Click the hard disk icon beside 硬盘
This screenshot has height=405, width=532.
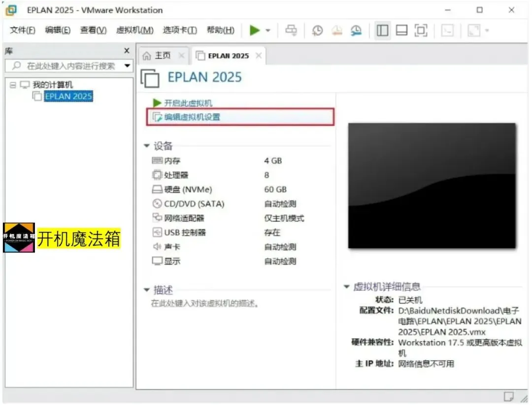pos(157,189)
